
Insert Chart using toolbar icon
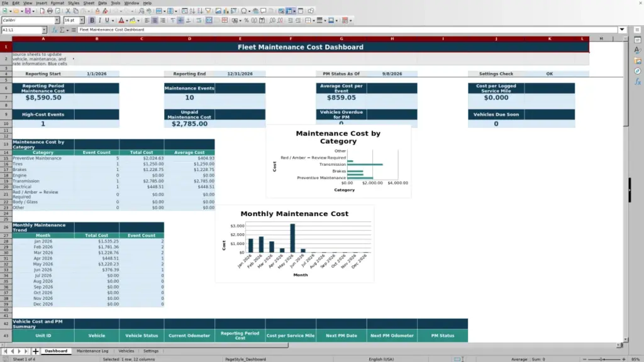(226, 11)
